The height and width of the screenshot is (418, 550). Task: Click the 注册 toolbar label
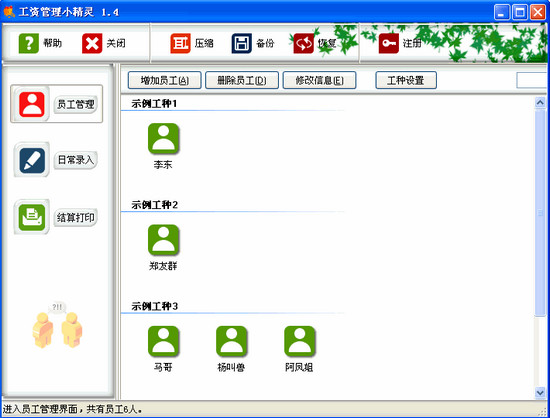click(412, 43)
